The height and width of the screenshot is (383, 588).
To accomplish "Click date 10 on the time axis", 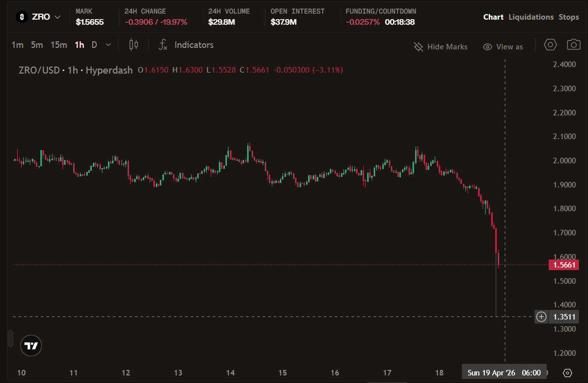I will (21, 373).
